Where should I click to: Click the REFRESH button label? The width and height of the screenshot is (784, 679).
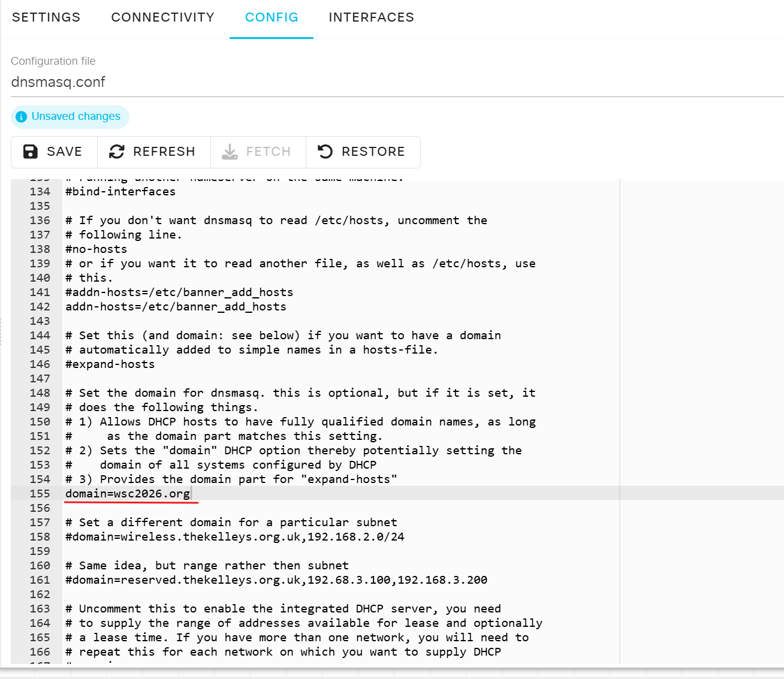(164, 152)
